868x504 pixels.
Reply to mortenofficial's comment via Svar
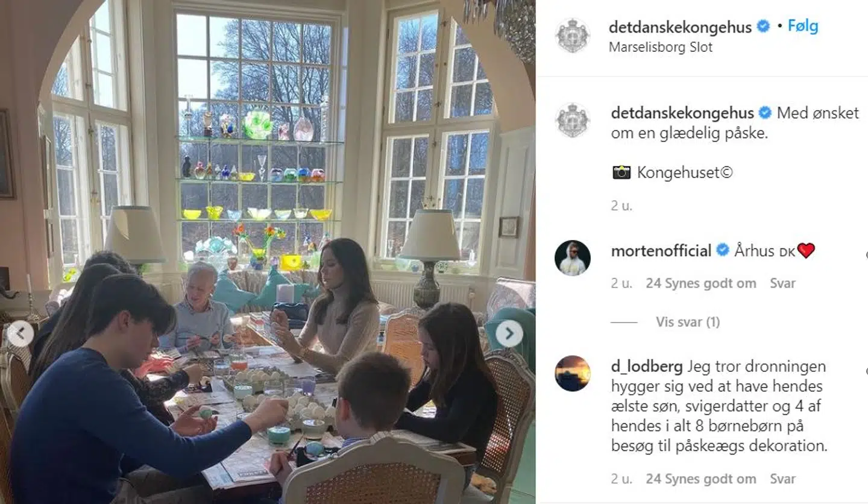(782, 283)
